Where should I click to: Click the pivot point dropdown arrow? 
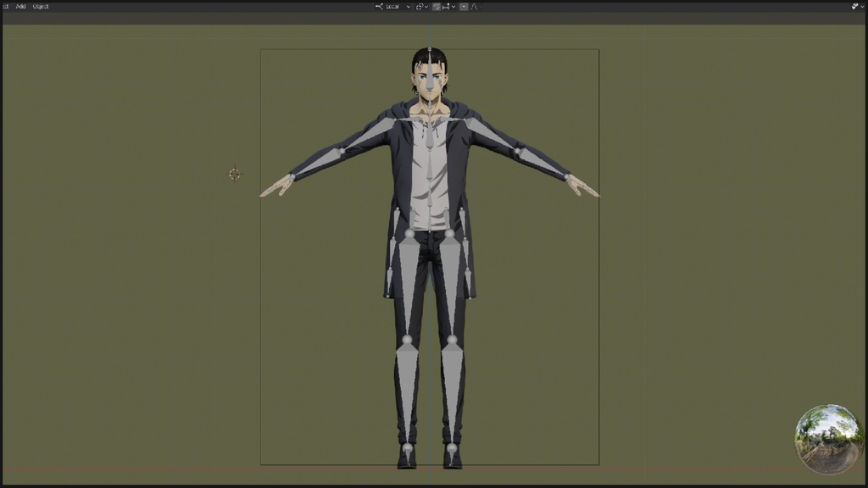coord(426,7)
